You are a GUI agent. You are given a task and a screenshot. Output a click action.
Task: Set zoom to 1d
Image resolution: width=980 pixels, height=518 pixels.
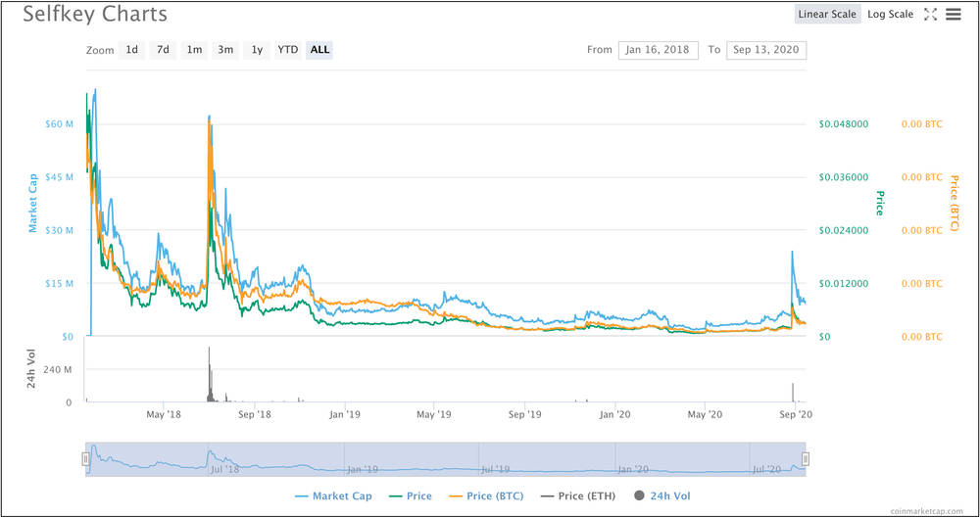(x=132, y=50)
